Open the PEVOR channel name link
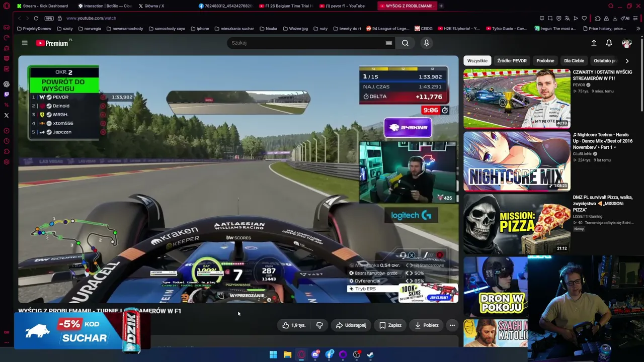Viewport: 644px width, 362px height. (579, 85)
